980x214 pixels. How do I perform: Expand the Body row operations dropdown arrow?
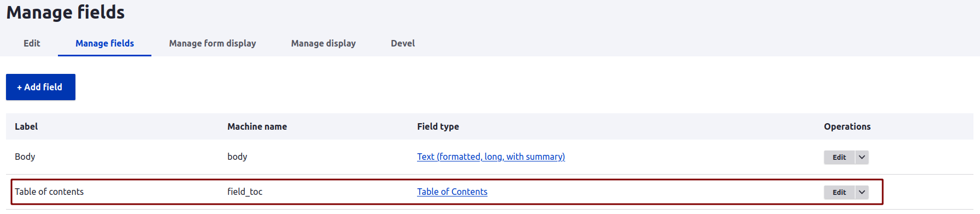tap(862, 157)
